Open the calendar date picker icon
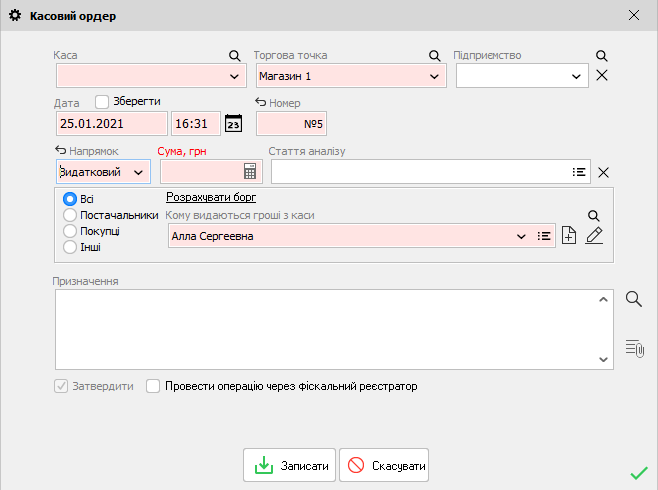Screen dimensions: 658x490 click(233, 123)
